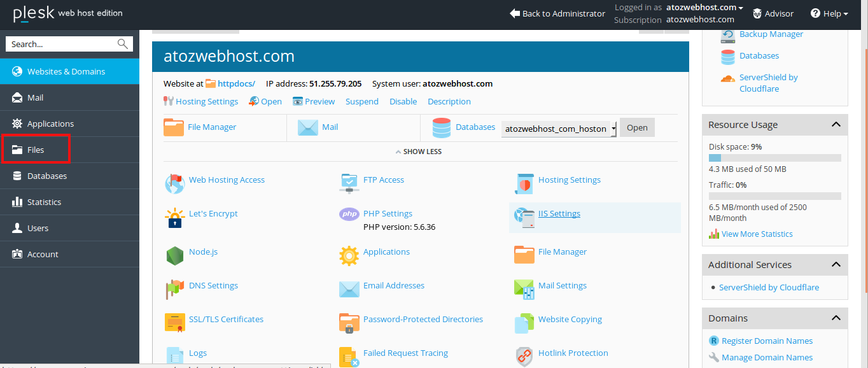This screenshot has height=368, width=868.
Task: Click the Traffic usage bar
Action: pos(775,196)
